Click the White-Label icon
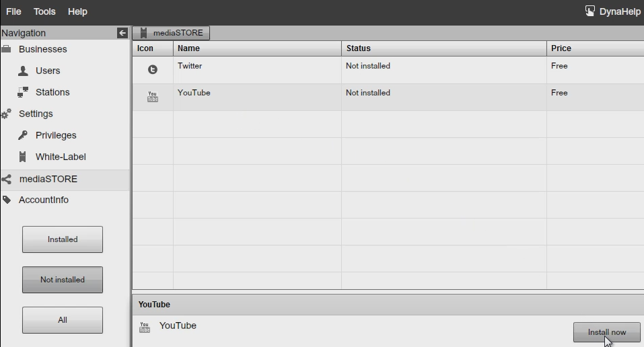Viewport: 644px width, 347px height. (x=23, y=157)
